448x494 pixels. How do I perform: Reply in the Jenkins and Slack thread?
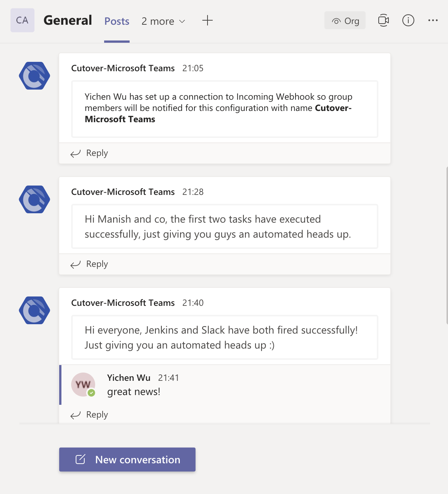(90, 415)
